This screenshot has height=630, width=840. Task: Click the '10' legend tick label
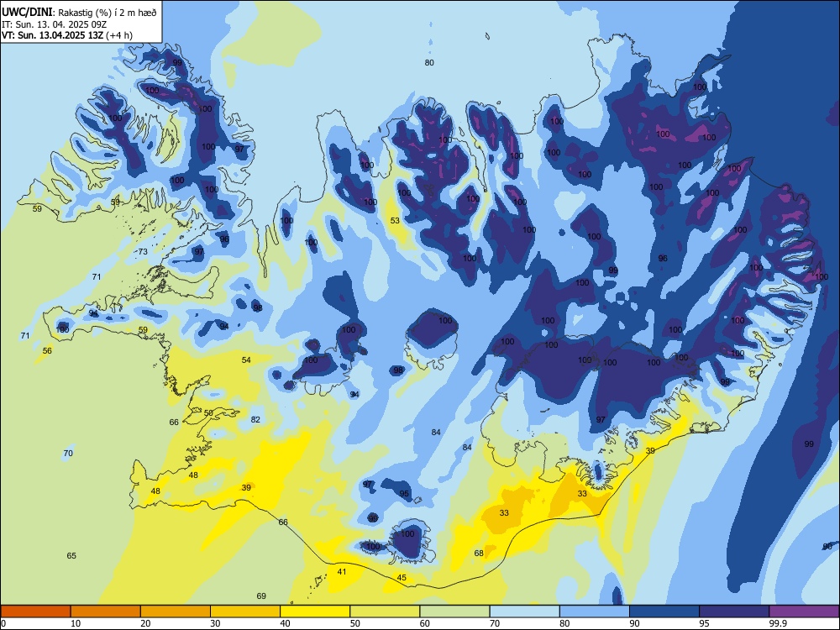76,623
